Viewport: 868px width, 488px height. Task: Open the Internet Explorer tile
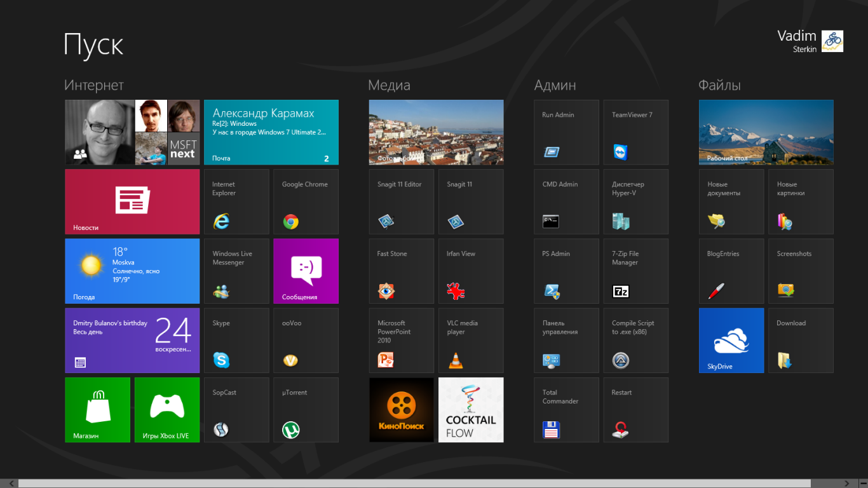236,201
